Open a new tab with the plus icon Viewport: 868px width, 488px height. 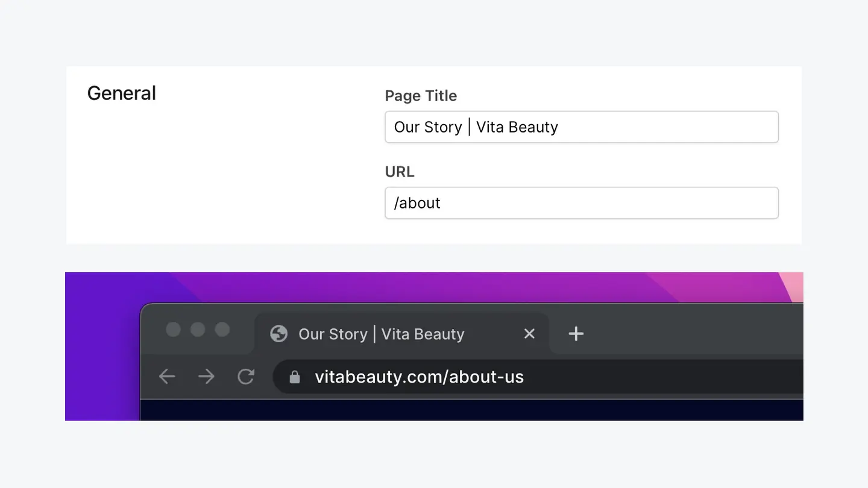[576, 334]
